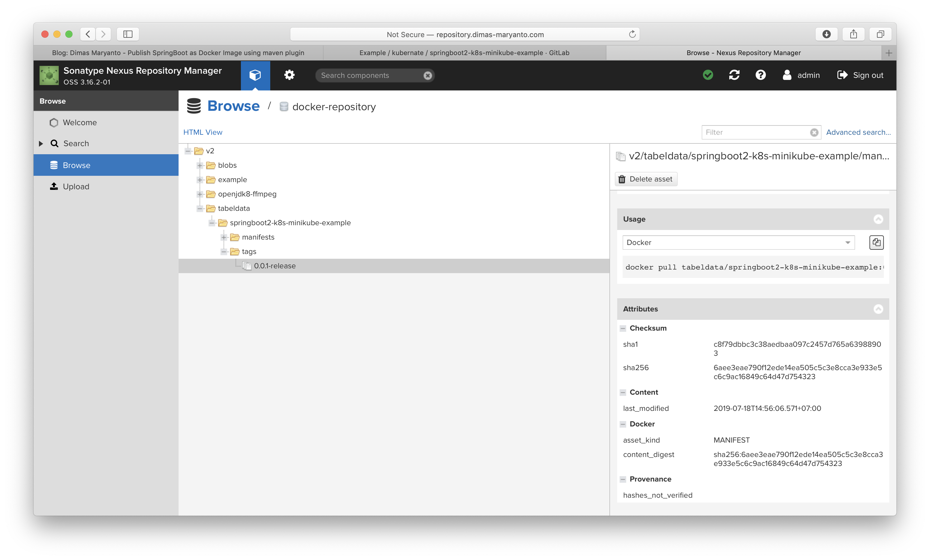
Task: Show all tabs overview
Action: click(880, 34)
